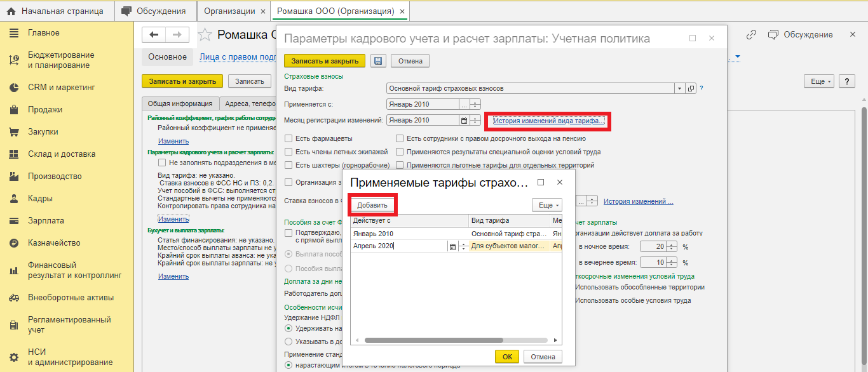
Task: Click the Изменить link under Районный коэффициент
Action: pos(173,141)
